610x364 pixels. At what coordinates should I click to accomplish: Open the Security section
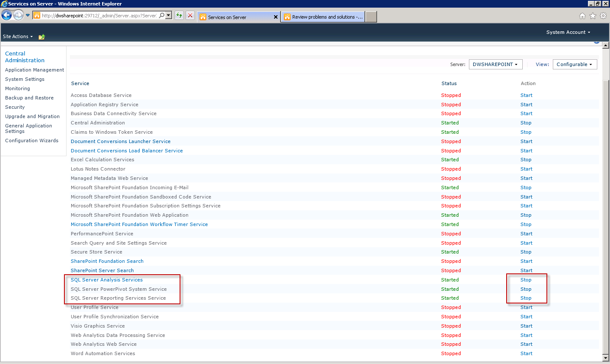[x=15, y=107]
